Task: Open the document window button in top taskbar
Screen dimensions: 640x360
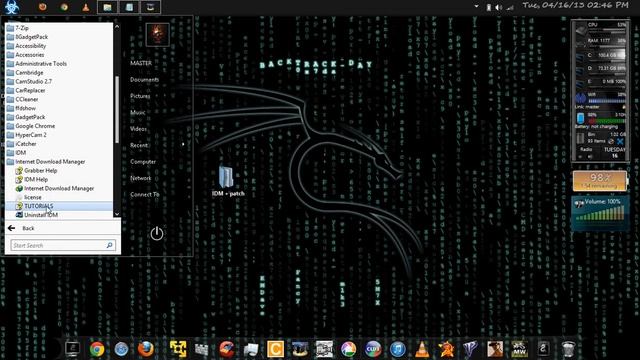Action: [x=129, y=7]
